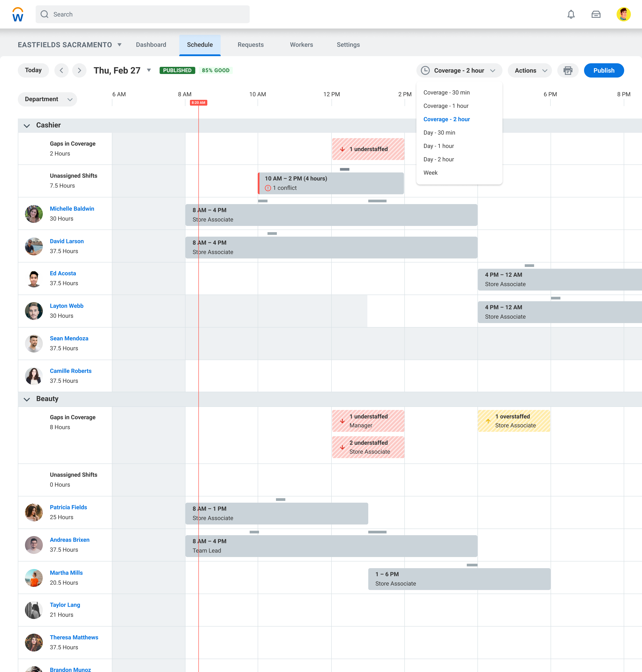The height and width of the screenshot is (672, 642).
Task: Open the Department filter dropdown
Action: 47,99
